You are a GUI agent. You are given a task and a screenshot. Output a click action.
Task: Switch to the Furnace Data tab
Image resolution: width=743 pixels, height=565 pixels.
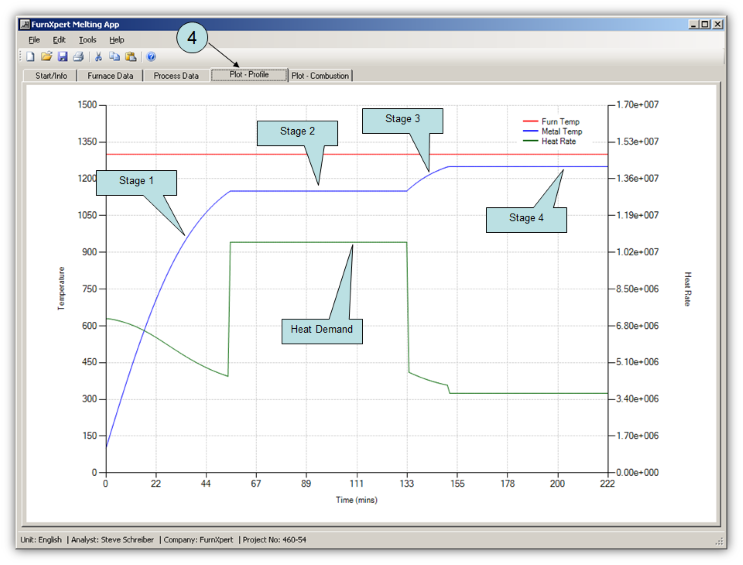click(110, 76)
